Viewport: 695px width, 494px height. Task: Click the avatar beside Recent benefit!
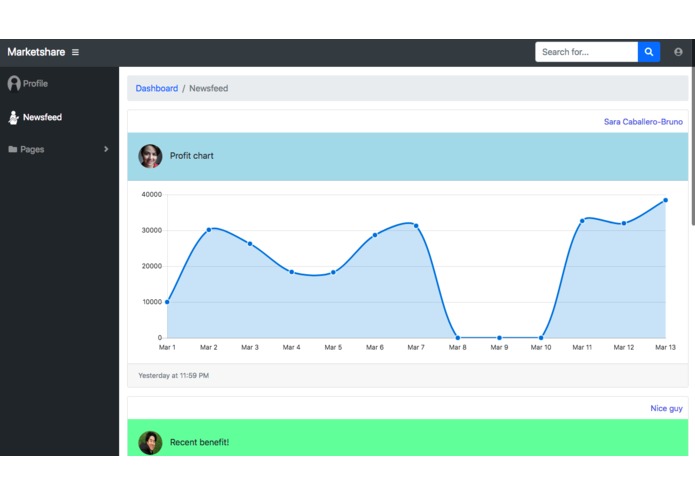click(x=150, y=443)
